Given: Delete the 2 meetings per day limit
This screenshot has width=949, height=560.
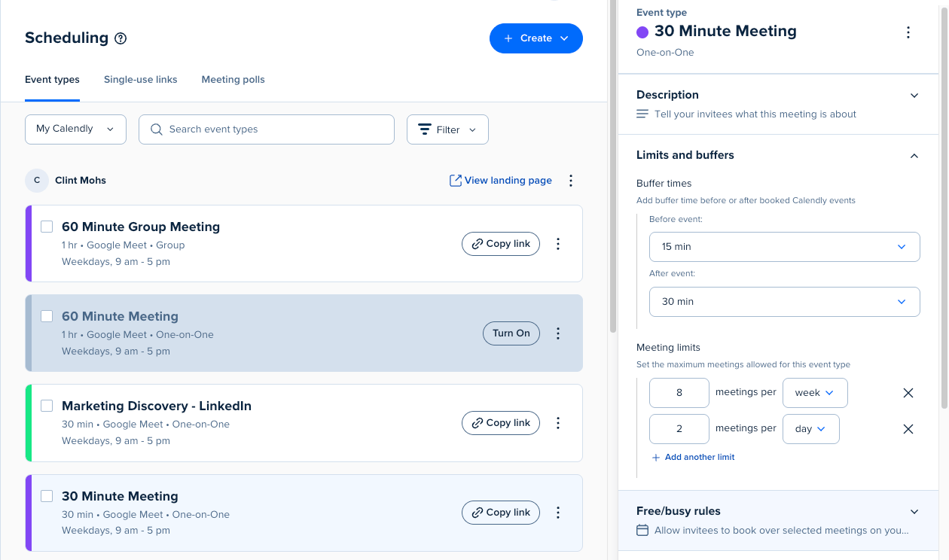Looking at the screenshot, I should point(908,429).
